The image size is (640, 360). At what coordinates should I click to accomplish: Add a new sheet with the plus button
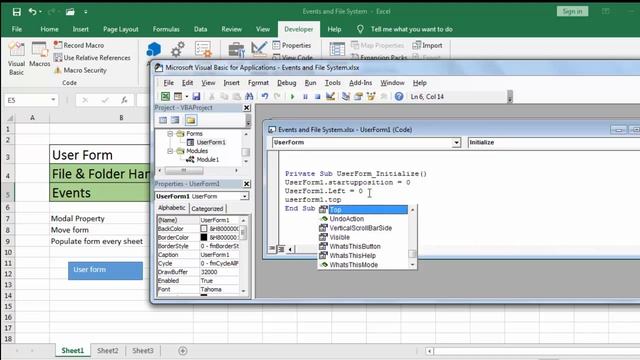[183, 351]
